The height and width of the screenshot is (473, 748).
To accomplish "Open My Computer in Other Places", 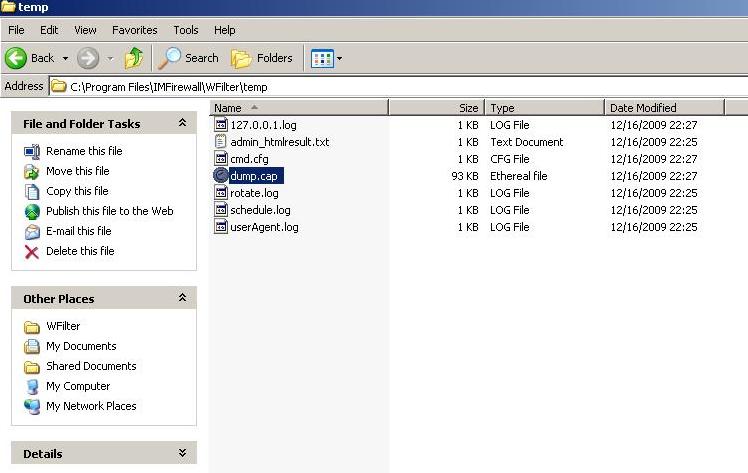I will (x=78, y=386).
